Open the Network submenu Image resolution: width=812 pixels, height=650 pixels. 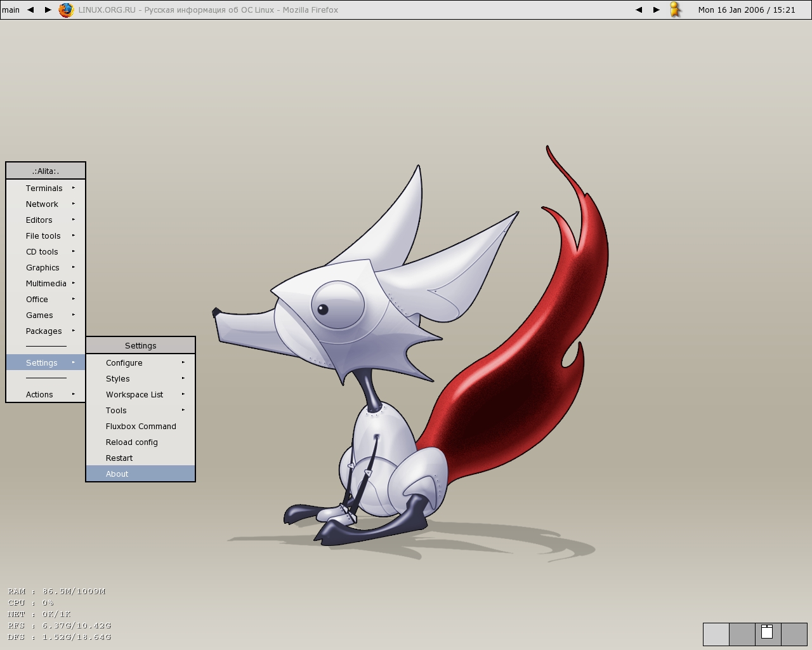coord(46,204)
